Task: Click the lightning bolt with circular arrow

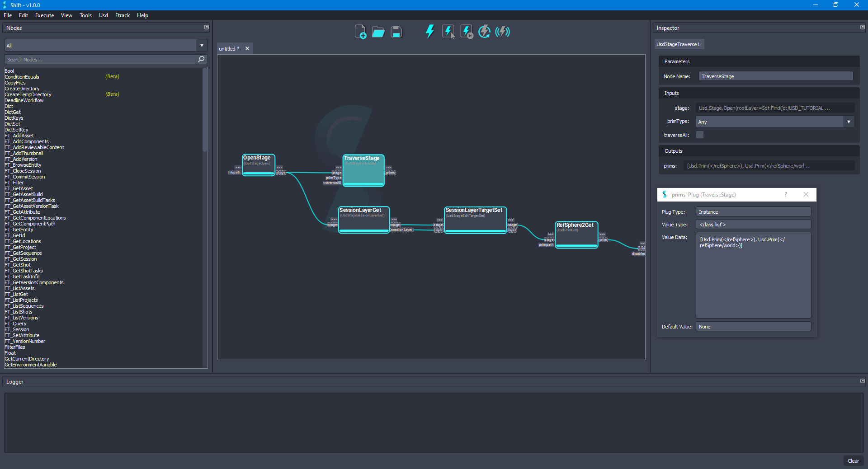Action: coord(484,32)
